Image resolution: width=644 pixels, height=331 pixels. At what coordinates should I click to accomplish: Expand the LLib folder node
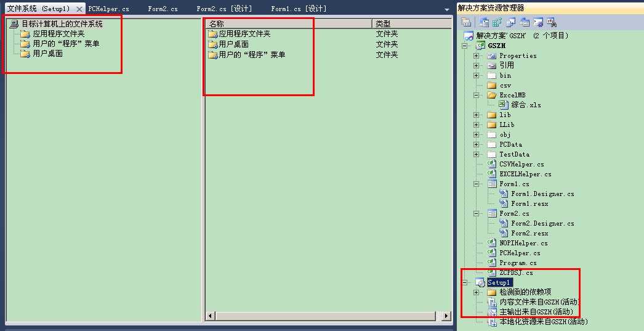(477, 125)
